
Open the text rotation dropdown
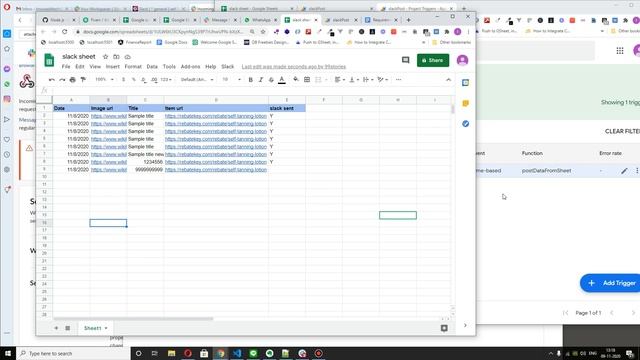(x=382, y=80)
